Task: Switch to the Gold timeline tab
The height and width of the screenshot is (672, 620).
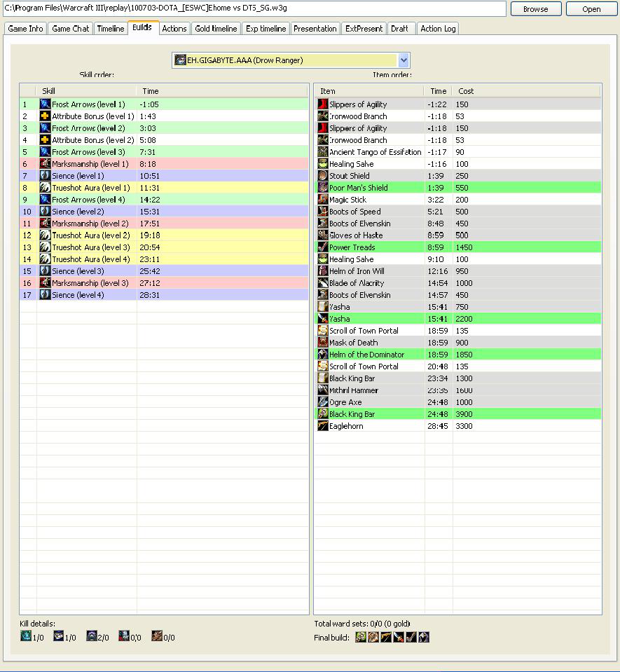Action: click(x=216, y=29)
